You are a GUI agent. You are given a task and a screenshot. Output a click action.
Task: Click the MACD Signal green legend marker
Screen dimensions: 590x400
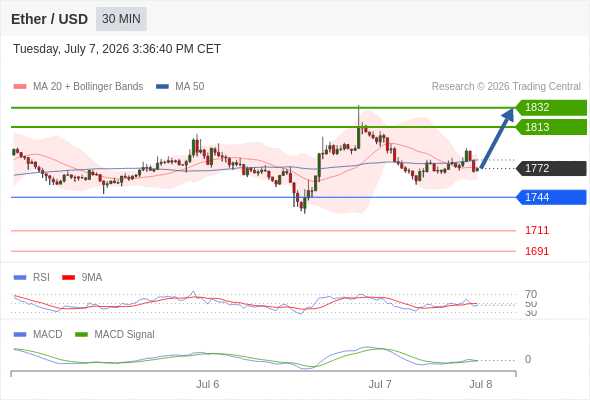[x=81, y=335]
